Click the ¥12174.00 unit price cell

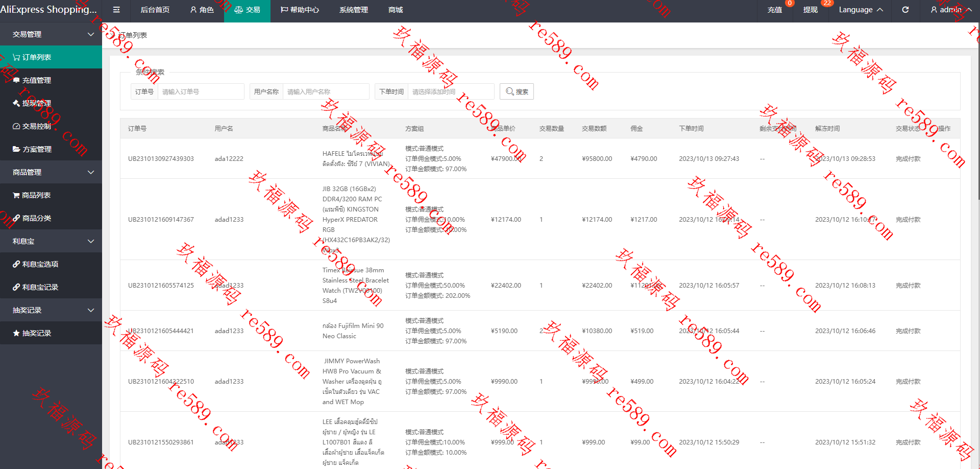pos(506,220)
